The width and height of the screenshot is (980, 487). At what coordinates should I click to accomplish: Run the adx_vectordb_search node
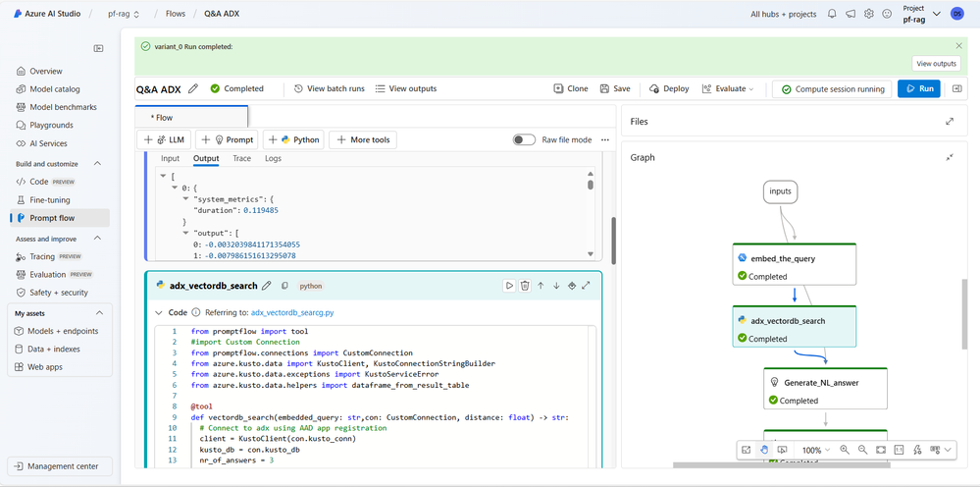coord(509,285)
